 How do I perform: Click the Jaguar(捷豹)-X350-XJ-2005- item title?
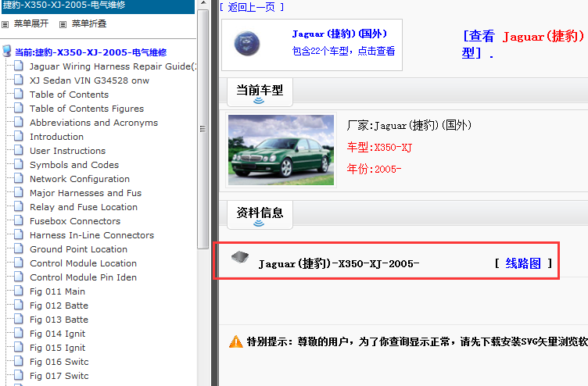(339, 264)
